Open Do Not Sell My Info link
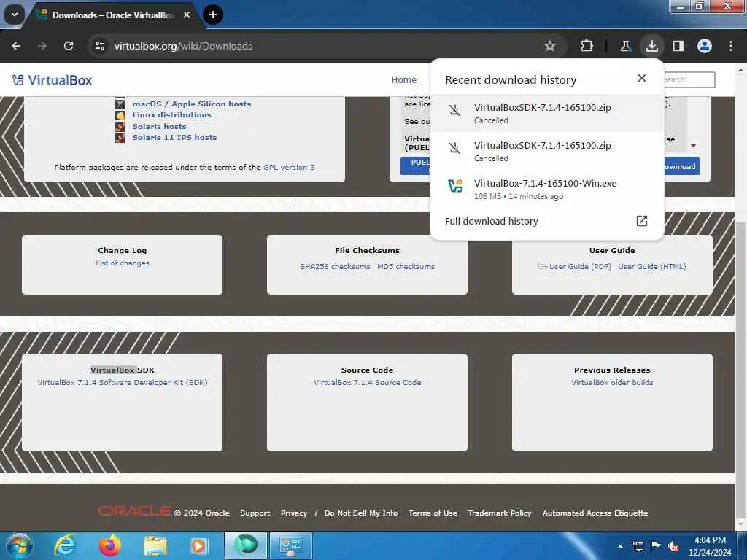 (360, 513)
